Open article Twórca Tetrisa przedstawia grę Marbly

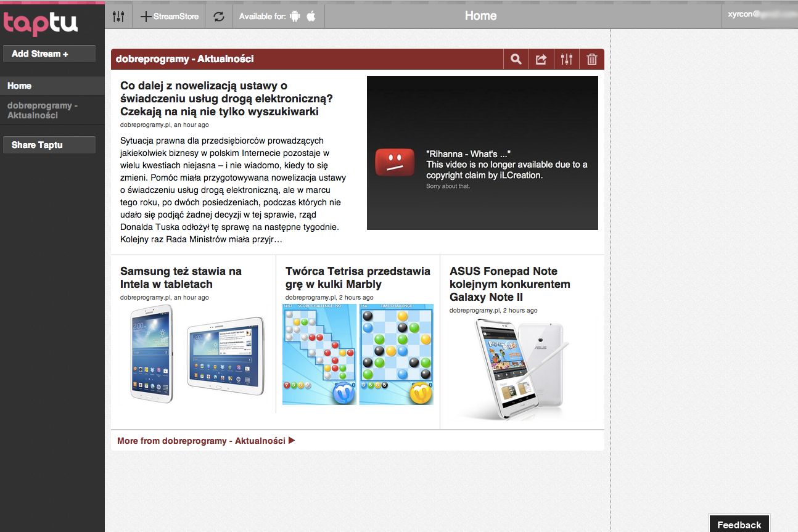(x=358, y=277)
